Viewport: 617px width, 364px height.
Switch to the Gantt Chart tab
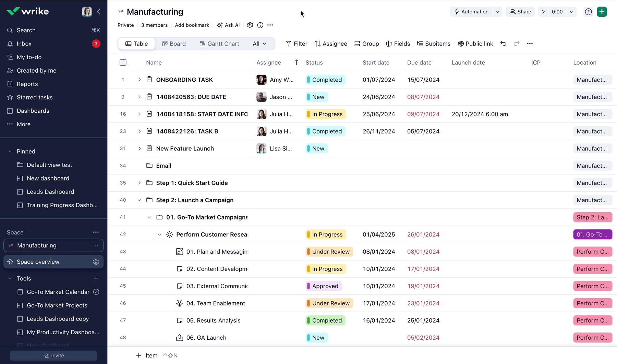click(219, 43)
